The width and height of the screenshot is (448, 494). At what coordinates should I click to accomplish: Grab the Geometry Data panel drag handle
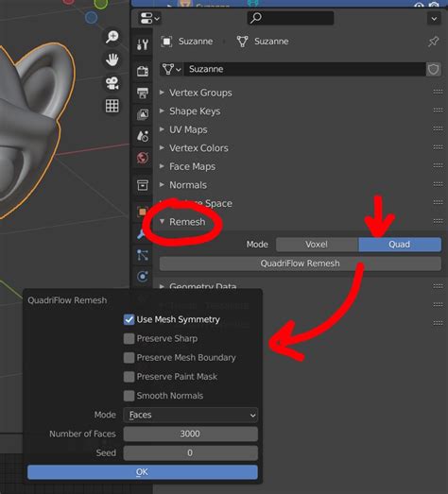tap(438, 286)
